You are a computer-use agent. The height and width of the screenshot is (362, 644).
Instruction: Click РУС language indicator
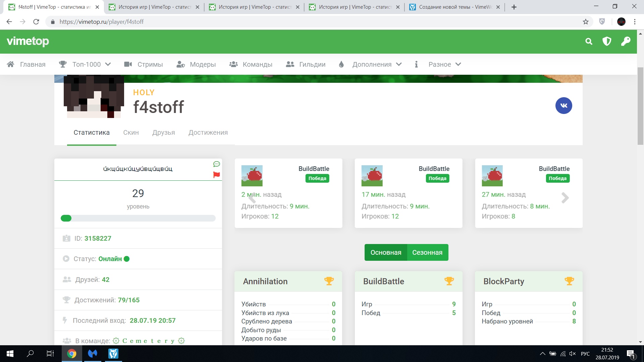click(x=585, y=354)
